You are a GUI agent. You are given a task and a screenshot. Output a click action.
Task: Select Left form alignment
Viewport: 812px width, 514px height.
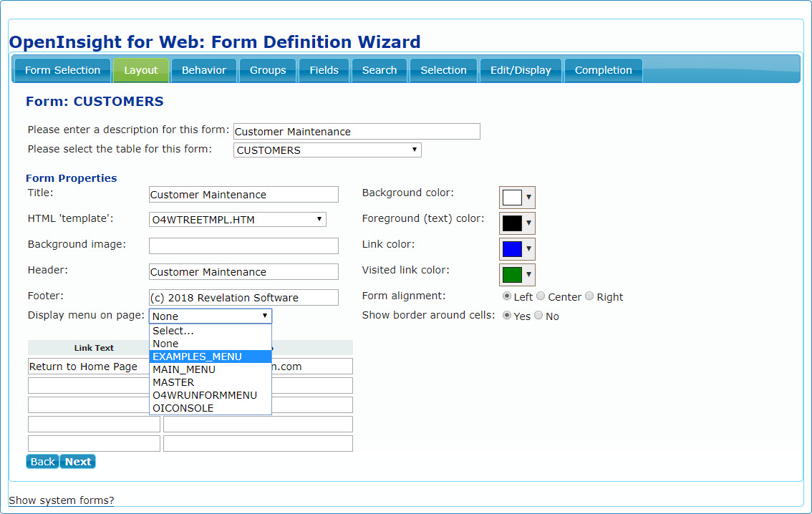(x=507, y=296)
